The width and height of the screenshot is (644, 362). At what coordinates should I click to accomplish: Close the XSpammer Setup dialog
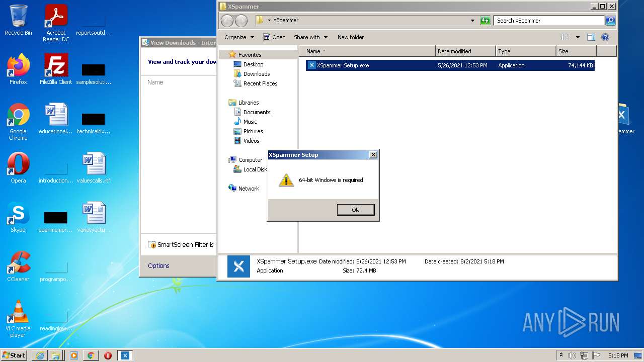[x=373, y=155]
